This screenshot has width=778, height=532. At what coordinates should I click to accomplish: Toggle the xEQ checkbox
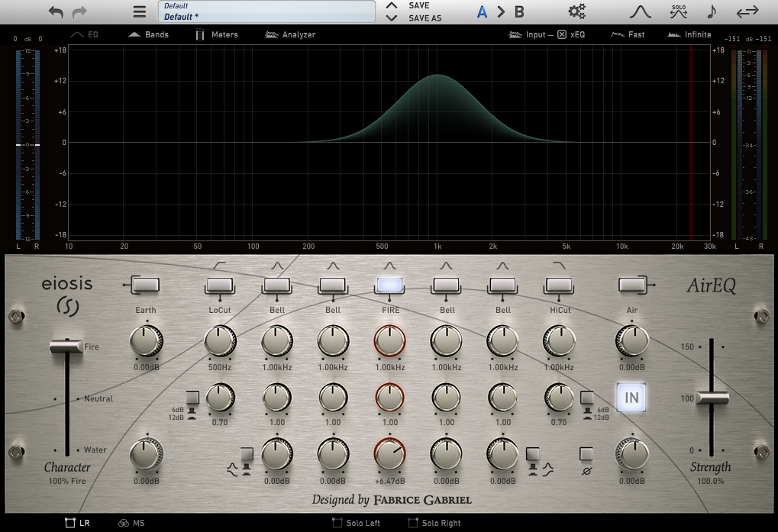pos(561,34)
